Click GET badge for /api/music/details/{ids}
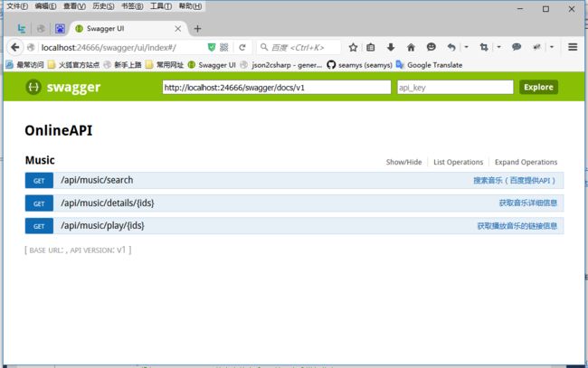 (39, 203)
